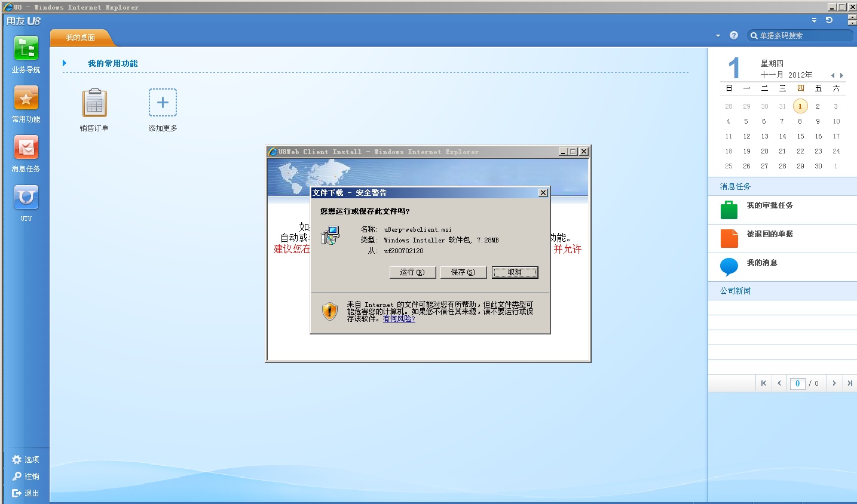857x504 pixels.
Task: Click the security shield warning icon
Action: point(330,311)
